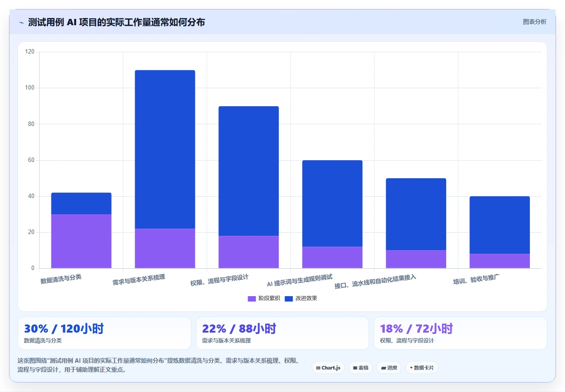The height and width of the screenshot is (392, 565).
Task: Click the purple bar segment for 培训、验收与推广
Action: click(x=500, y=261)
